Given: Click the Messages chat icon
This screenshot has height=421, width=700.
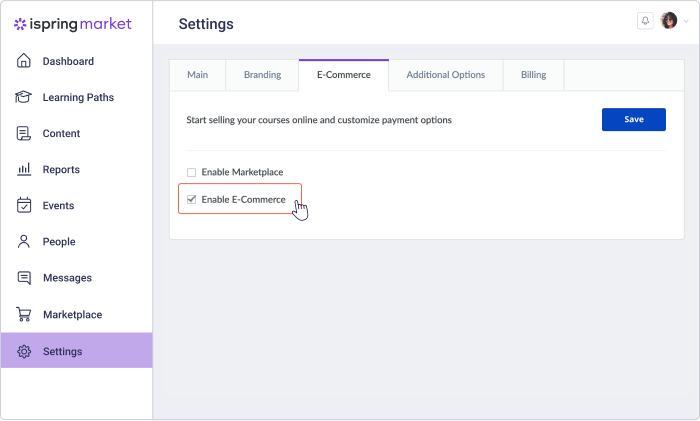Looking at the screenshot, I should click(24, 278).
